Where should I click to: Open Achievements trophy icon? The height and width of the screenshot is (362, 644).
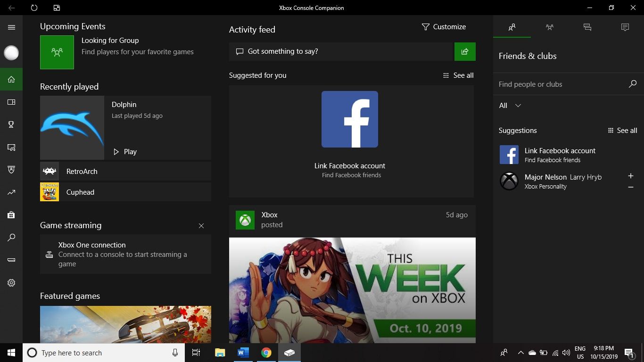[x=11, y=124]
